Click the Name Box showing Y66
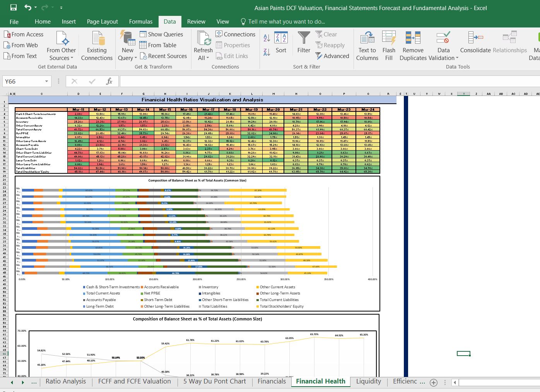 pyautogui.click(x=23, y=81)
